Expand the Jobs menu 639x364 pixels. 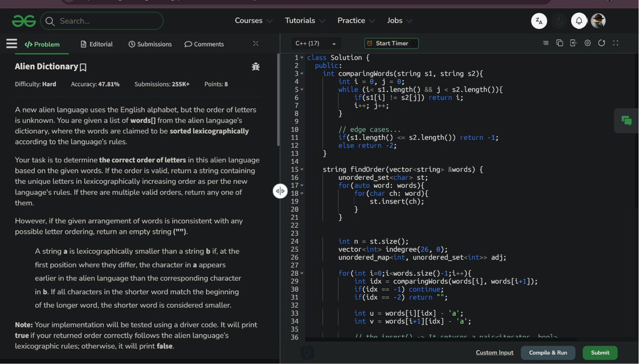399,21
